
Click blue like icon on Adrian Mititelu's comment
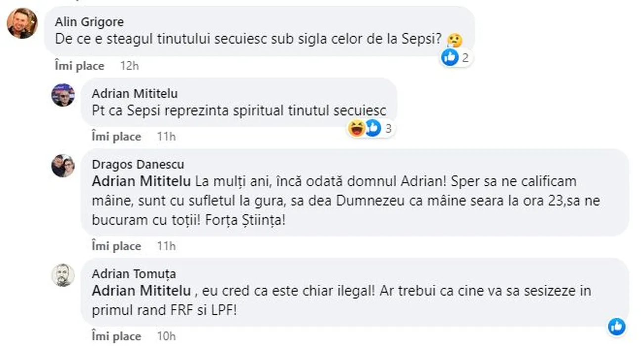[x=372, y=129]
